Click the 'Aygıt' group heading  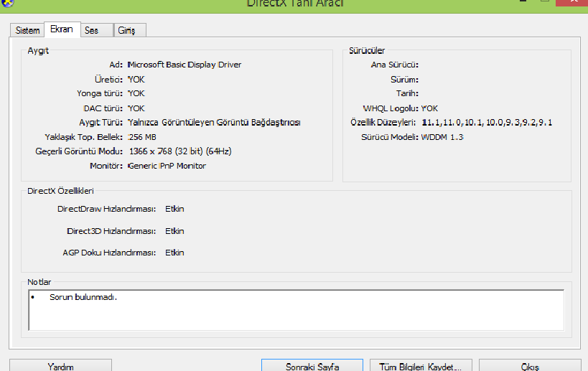click(38, 51)
